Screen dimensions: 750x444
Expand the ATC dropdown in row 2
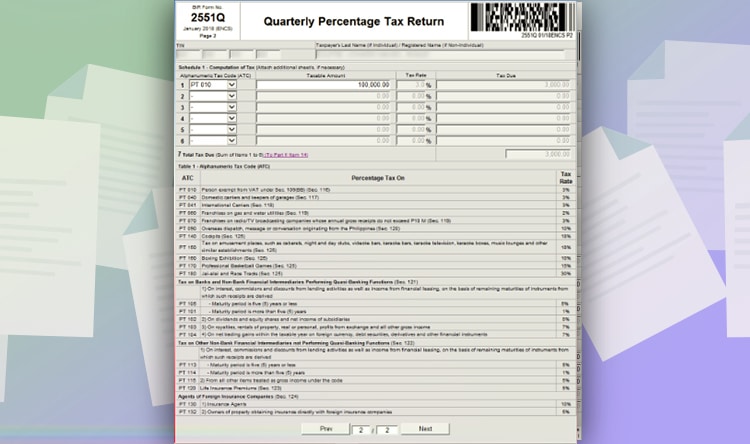click(x=232, y=96)
